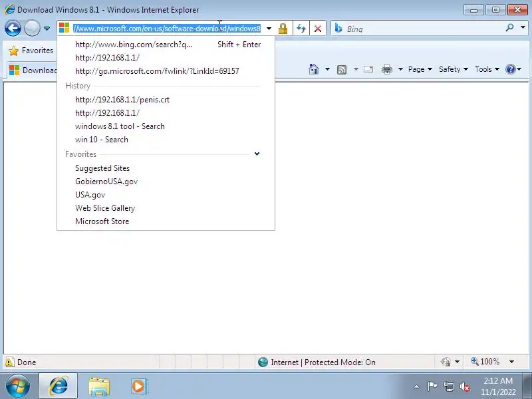Click the Internet zone globe icon
The image size is (532, 399).
[x=263, y=362]
